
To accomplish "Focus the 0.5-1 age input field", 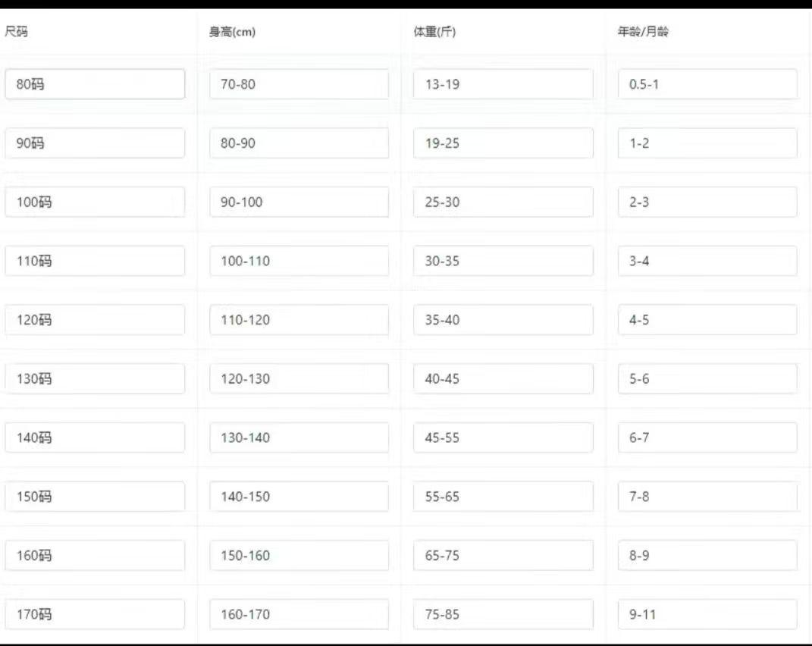I will pyautogui.click(x=707, y=84).
